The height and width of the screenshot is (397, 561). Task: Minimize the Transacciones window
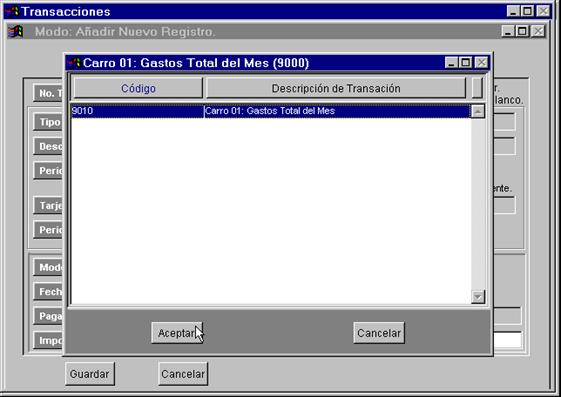513,11
